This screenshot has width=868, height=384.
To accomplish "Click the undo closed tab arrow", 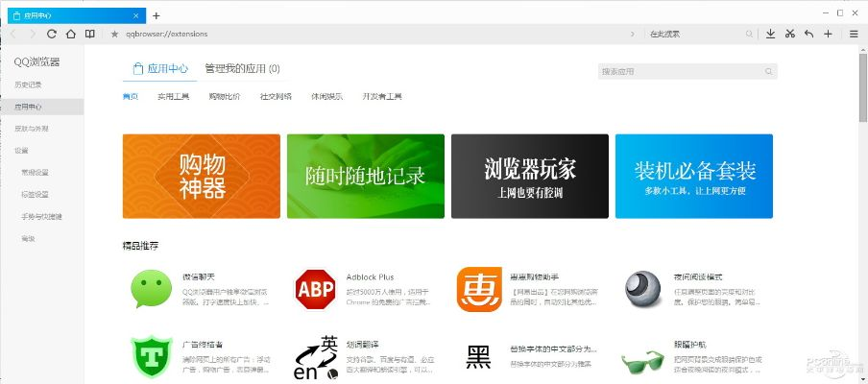I will click(x=808, y=34).
